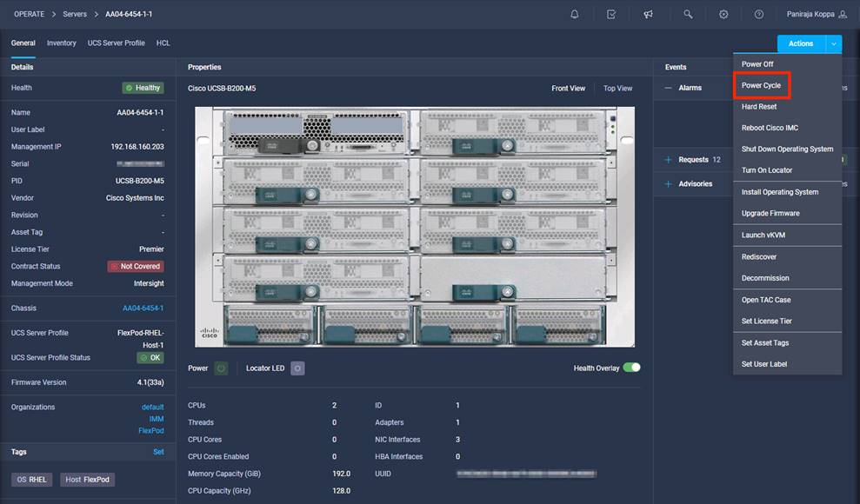The width and height of the screenshot is (860, 504).
Task: Click the Healthy status badge
Action: (x=143, y=88)
